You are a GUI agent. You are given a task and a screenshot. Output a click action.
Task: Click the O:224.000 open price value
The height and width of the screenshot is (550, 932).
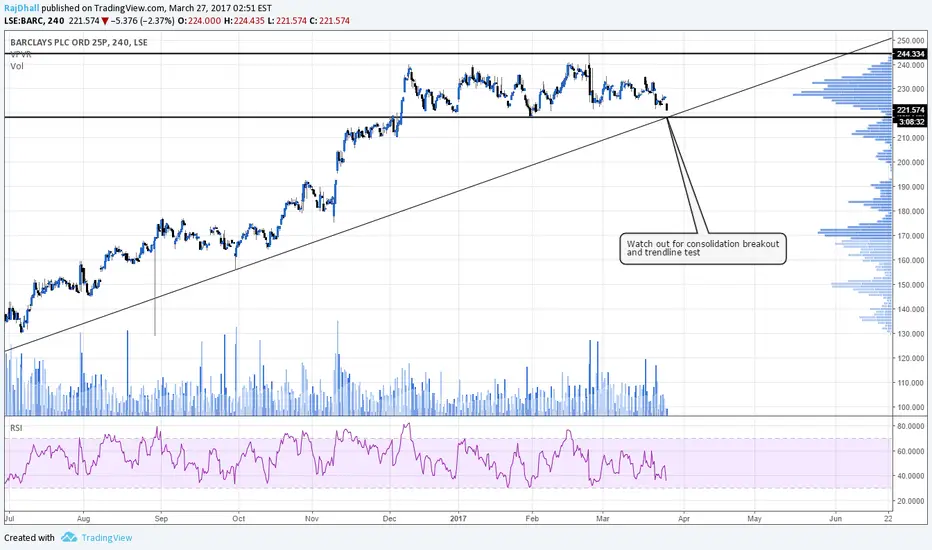(199, 21)
